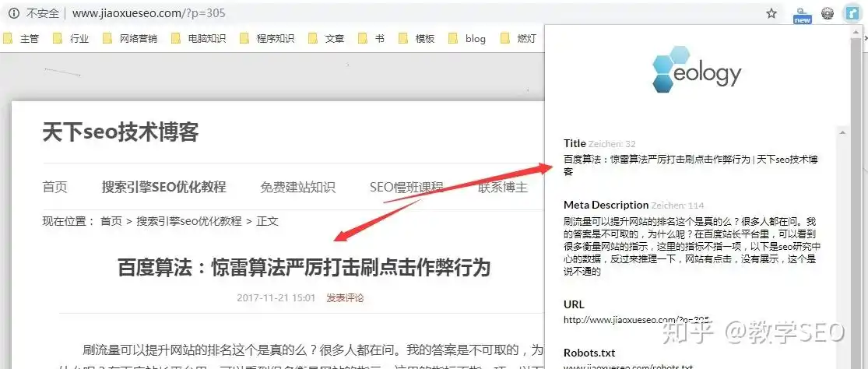Click breadcrumb link 首页
This screenshot has height=369, width=868.
point(111,221)
